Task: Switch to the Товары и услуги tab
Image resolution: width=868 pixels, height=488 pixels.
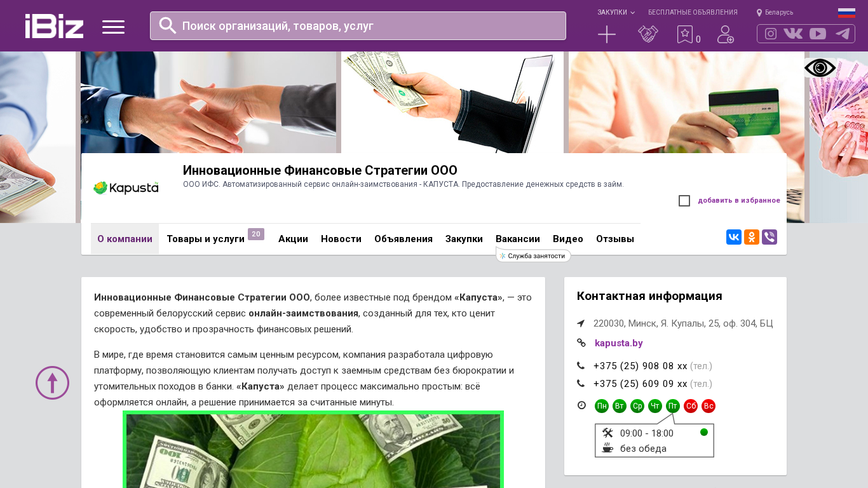Action: (205, 239)
